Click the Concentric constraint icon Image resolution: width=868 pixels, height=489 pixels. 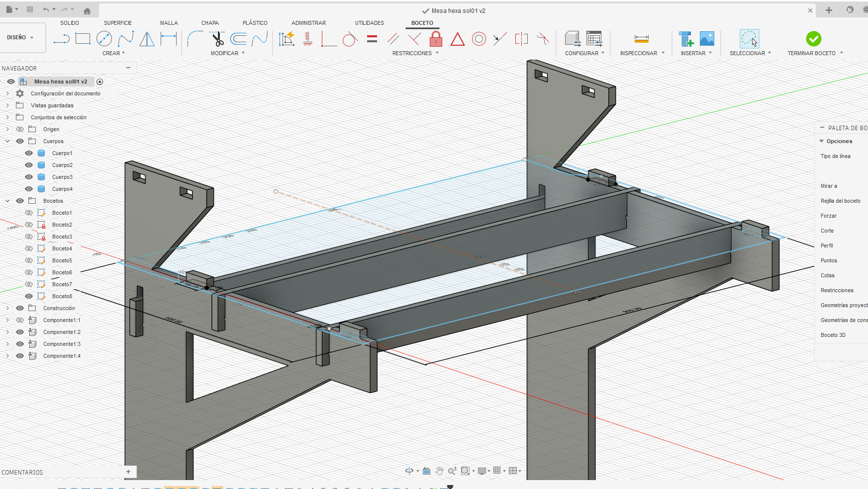click(x=479, y=39)
